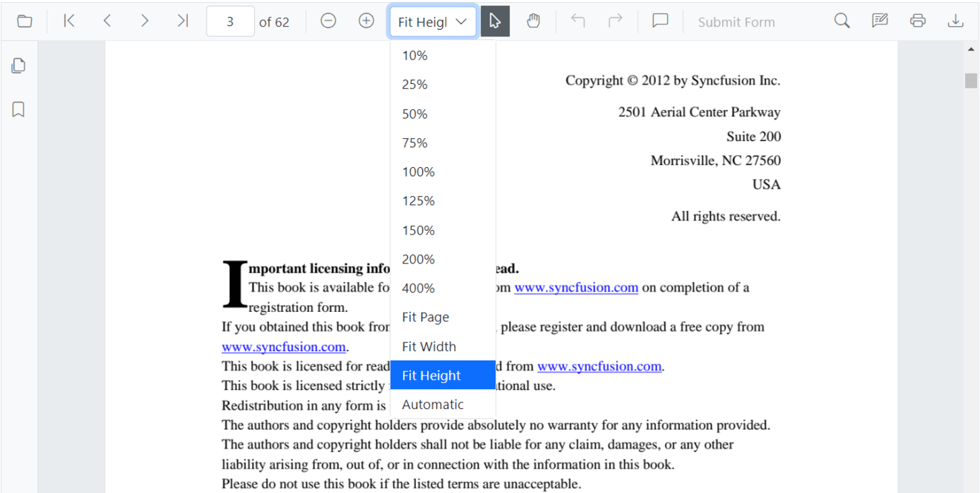Click the vertical scrollbar thumb
Screen dimensions: 980x493
tap(971, 80)
